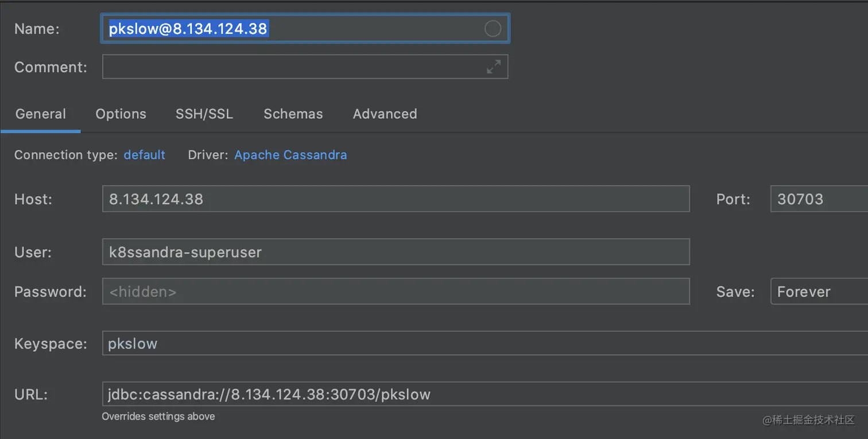The height and width of the screenshot is (439, 868).
Task: Click the hidden Password field
Action: (396, 292)
